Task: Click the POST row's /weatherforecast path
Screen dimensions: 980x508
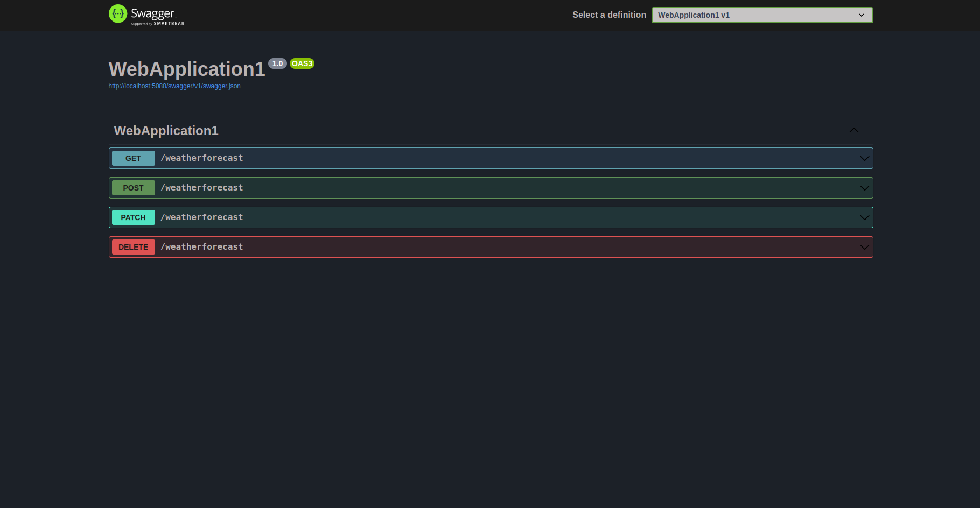Action: 202,188
